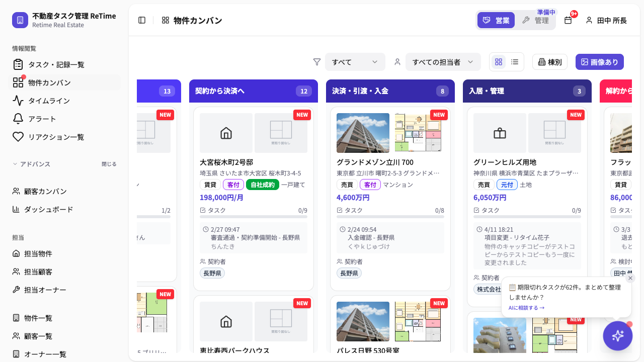
Task: Click the user profile icon by 田中 所長
Action: 589,20
